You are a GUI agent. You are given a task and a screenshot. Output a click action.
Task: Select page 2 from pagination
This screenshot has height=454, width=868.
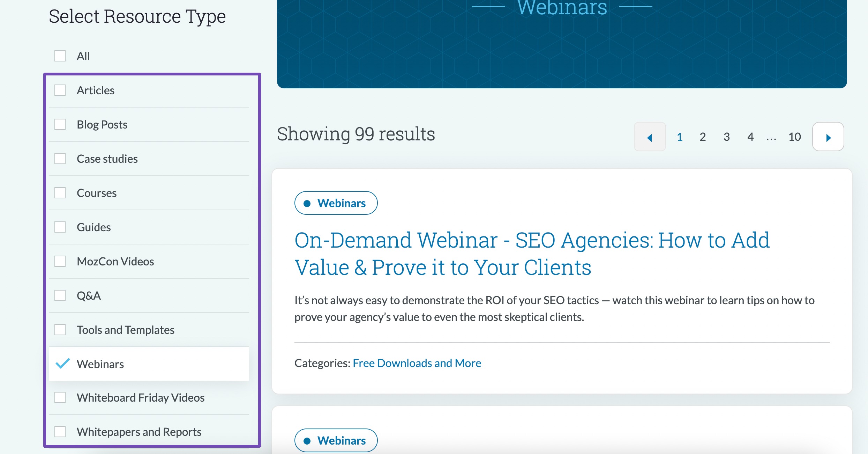tap(703, 136)
